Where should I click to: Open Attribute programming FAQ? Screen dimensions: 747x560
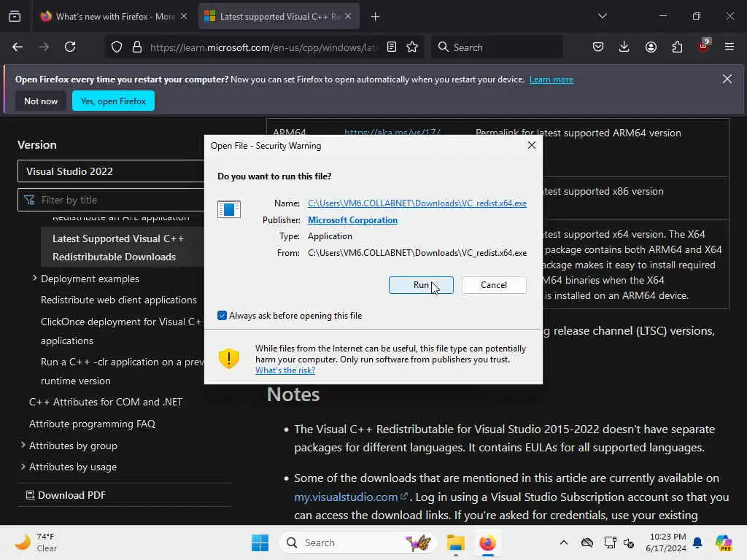point(92,424)
